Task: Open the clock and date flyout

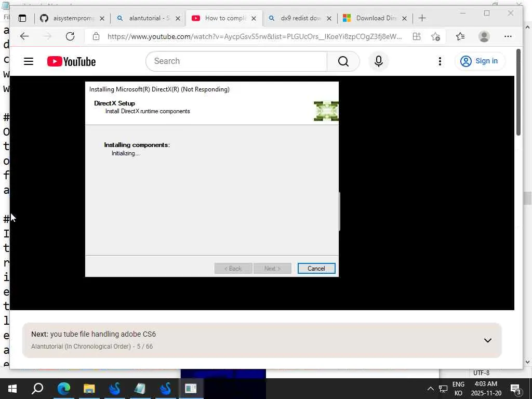Action: click(486, 389)
